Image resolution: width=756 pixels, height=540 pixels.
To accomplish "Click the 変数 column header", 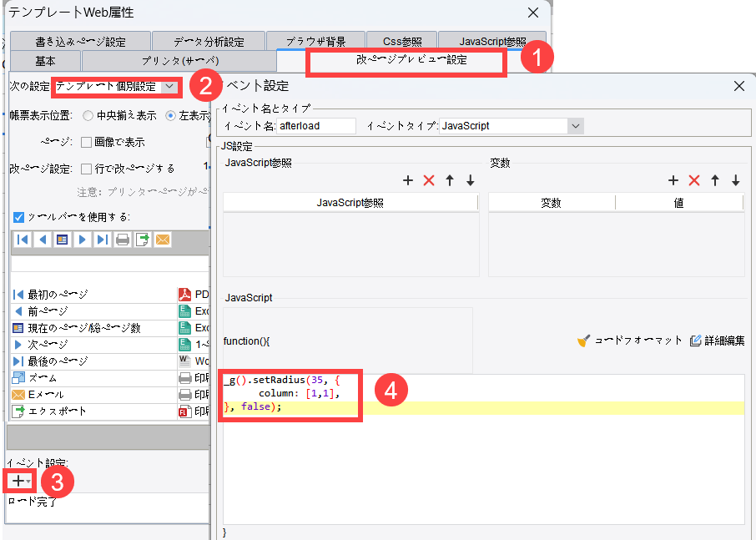I will click(552, 203).
